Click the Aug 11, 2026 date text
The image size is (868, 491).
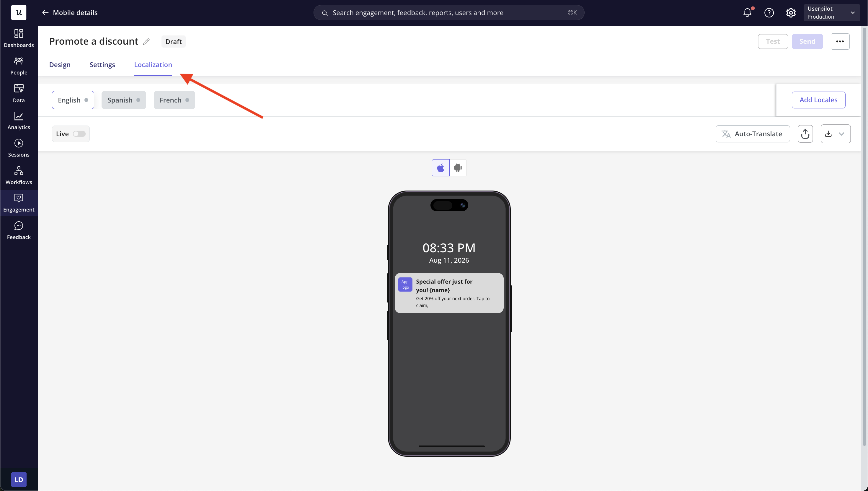point(449,260)
